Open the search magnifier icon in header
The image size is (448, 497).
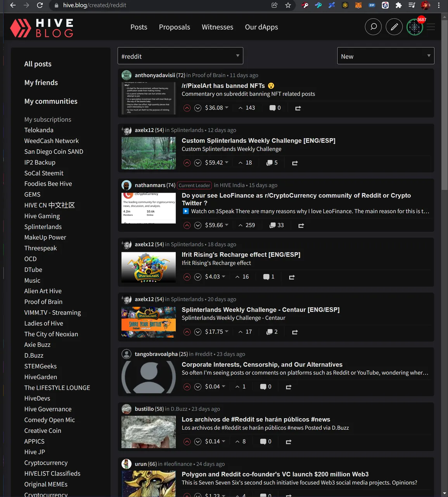pyautogui.click(x=373, y=27)
